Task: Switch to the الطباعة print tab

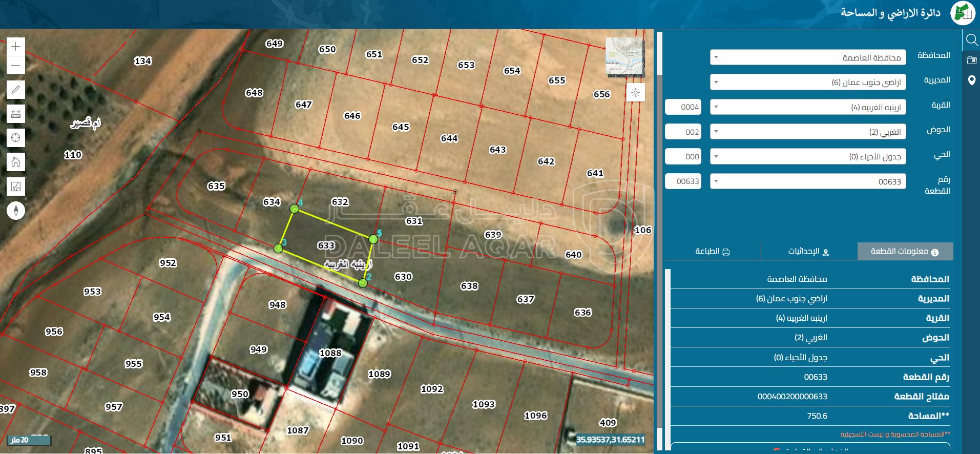Action: click(712, 251)
